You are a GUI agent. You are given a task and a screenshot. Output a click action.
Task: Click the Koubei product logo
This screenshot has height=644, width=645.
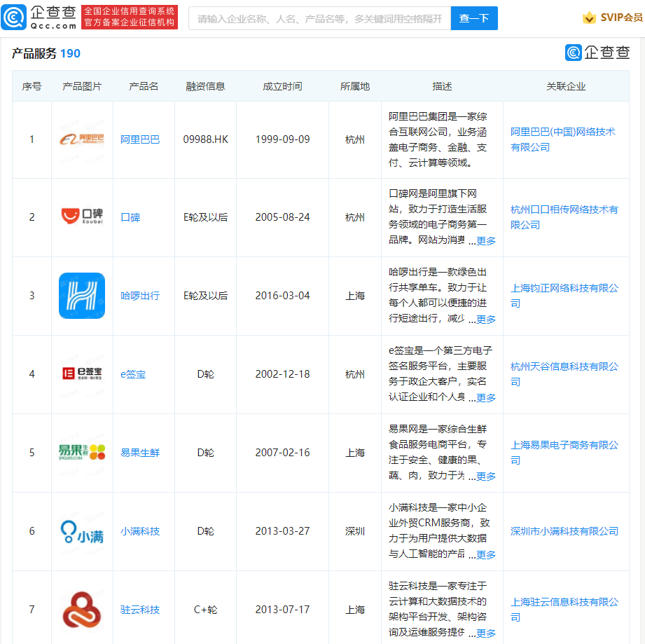click(x=82, y=217)
